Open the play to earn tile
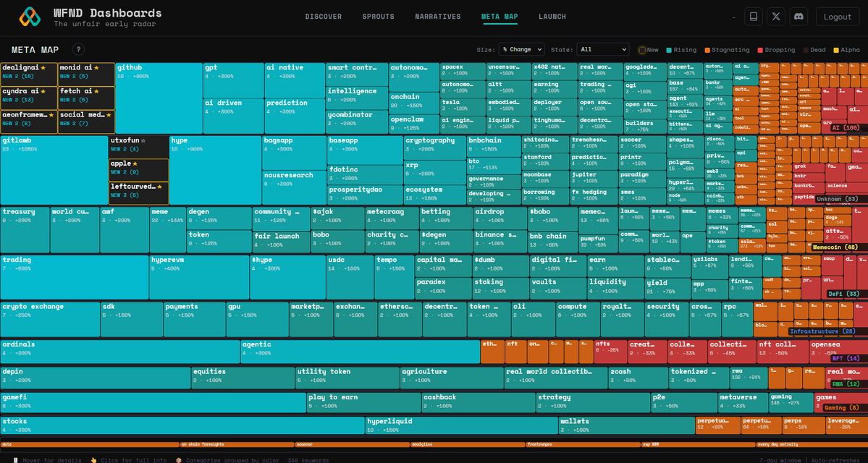868x463 pixels. click(364, 403)
